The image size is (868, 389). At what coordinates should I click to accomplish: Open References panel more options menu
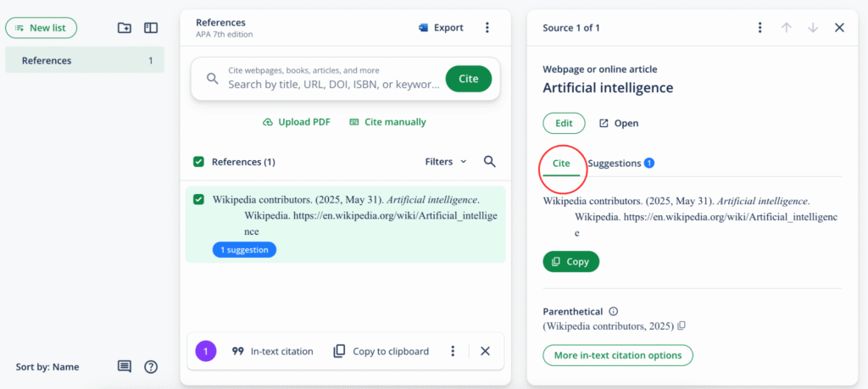coord(487,28)
